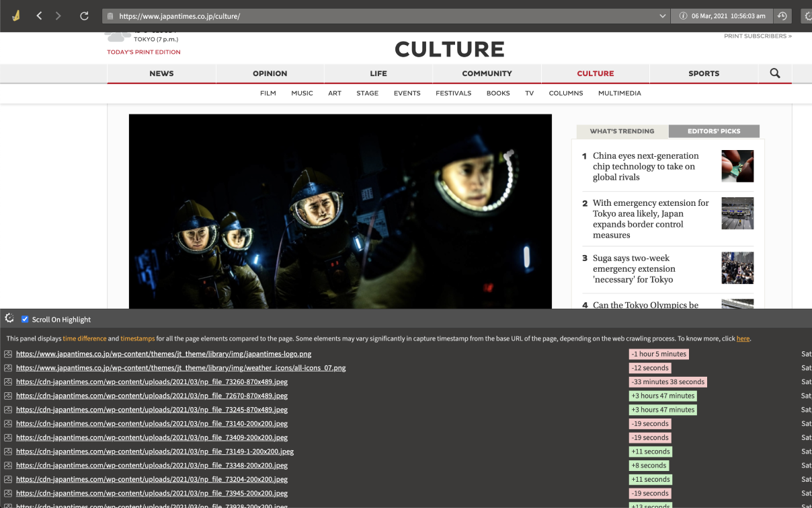Go to FESTIVALS subsection

click(x=454, y=94)
